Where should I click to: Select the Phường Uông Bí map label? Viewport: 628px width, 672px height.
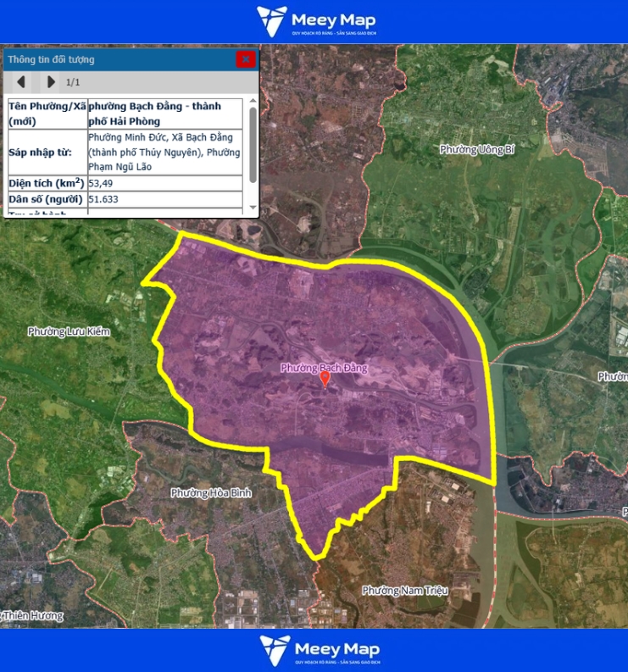pos(477,150)
